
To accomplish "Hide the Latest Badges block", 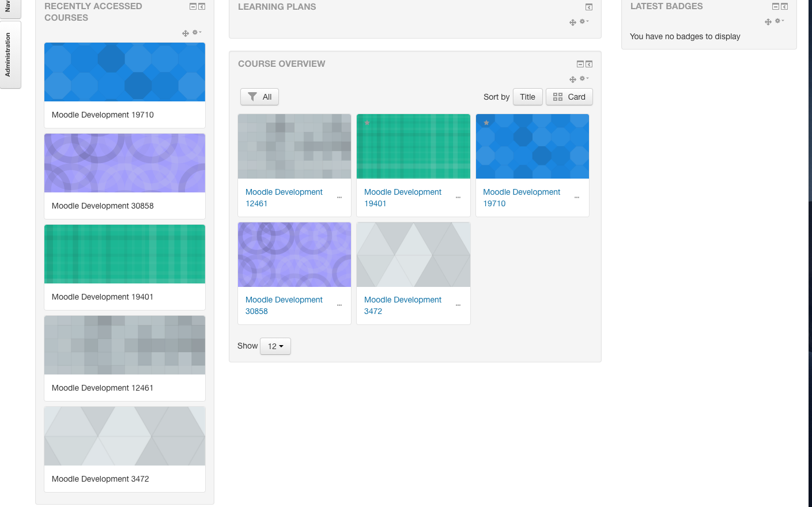I will tap(776, 6).
